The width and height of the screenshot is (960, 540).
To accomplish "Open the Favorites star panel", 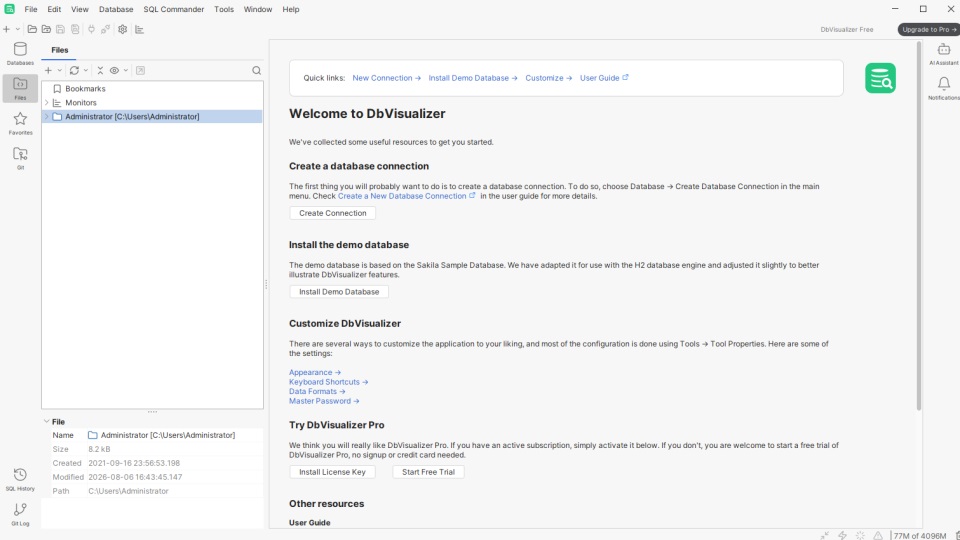I will [20, 123].
